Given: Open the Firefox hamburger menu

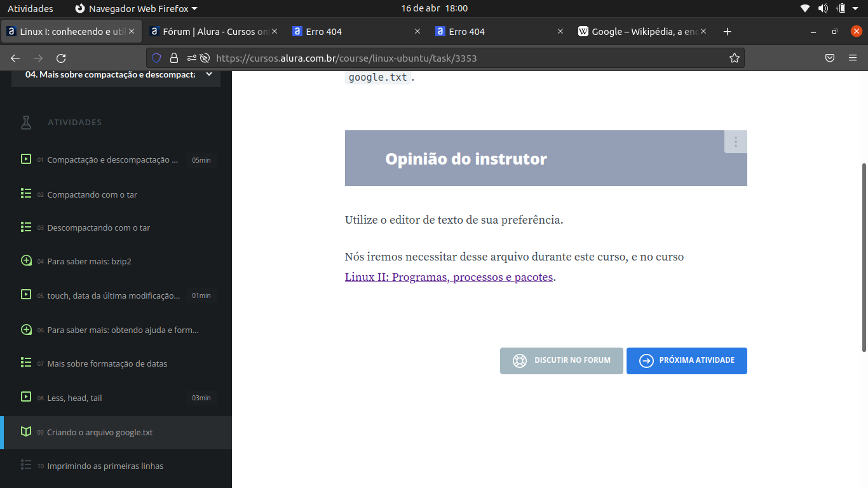Looking at the screenshot, I should pos(853,58).
